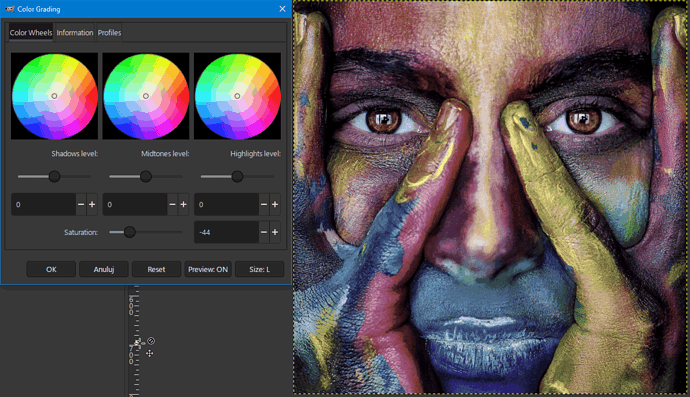Toggle the Preview: ON button
Image resolution: width=690 pixels, height=397 pixels.
tap(208, 269)
